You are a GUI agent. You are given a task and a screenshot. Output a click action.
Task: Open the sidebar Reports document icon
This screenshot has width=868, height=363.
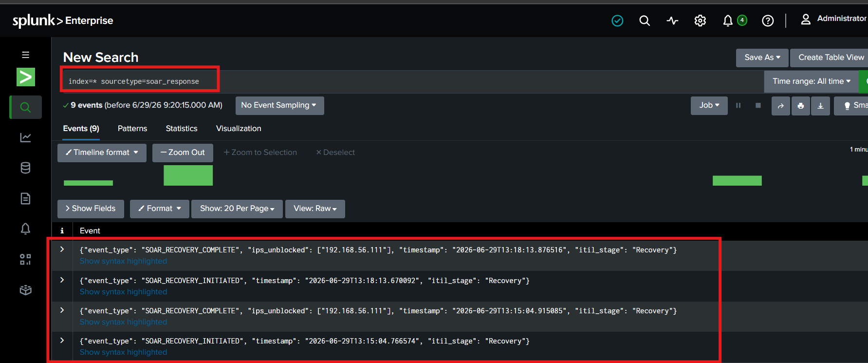(x=25, y=198)
